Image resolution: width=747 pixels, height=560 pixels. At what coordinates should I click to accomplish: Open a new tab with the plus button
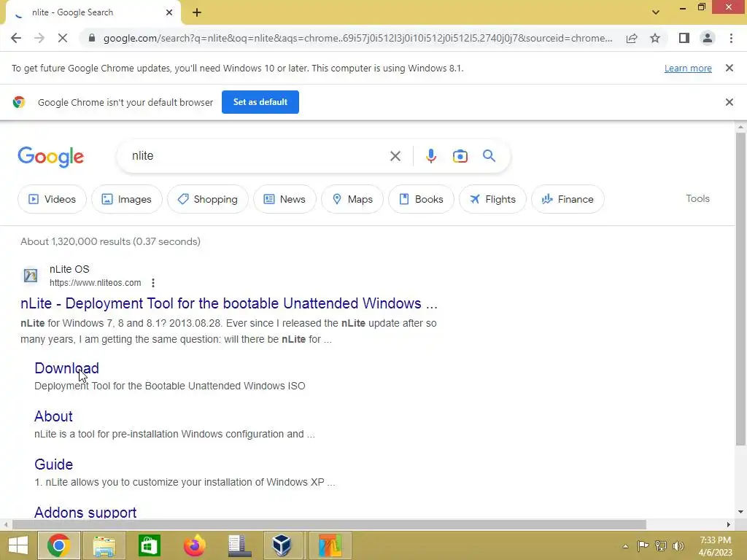coord(197,12)
